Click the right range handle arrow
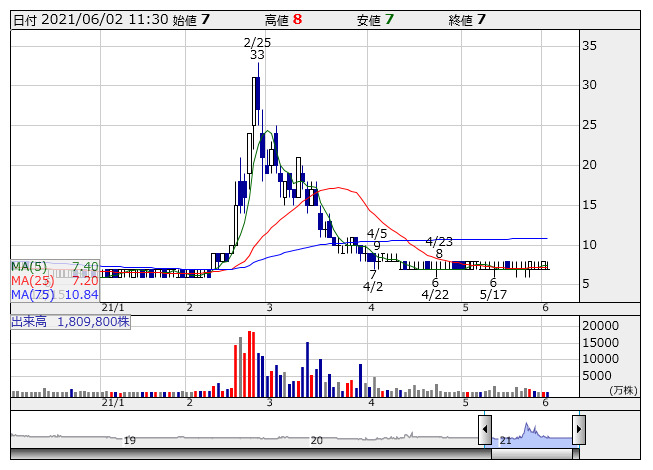Screen dimensions: 653x470 578,431
